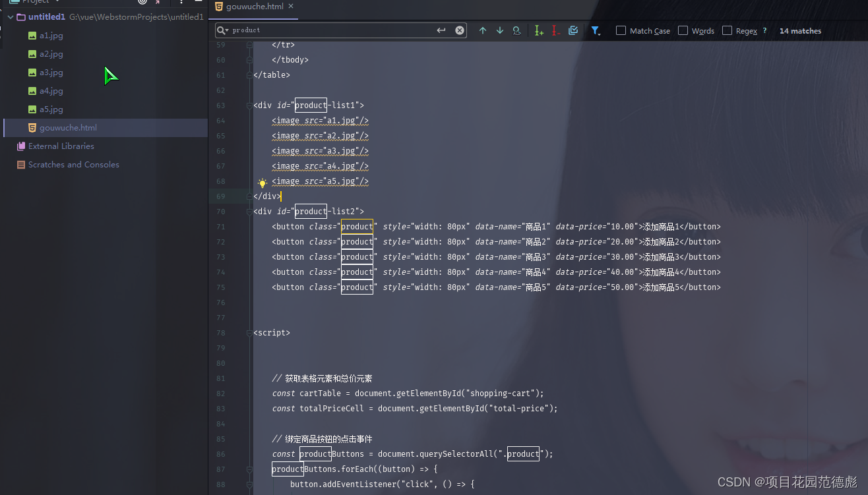Click External Libraries icon in tree
Image resolution: width=868 pixels, height=495 pixels.
point(21,146)
